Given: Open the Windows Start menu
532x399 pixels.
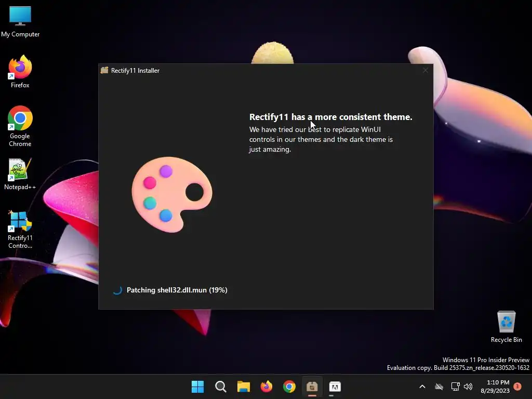Looking at the screenshot, I should click(197, 387).
